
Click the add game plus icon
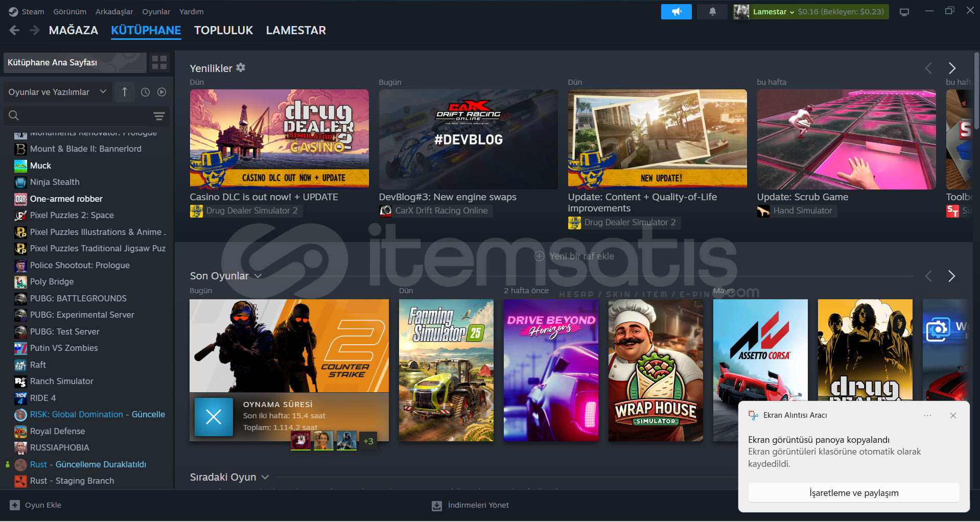(x=14, y=505)
